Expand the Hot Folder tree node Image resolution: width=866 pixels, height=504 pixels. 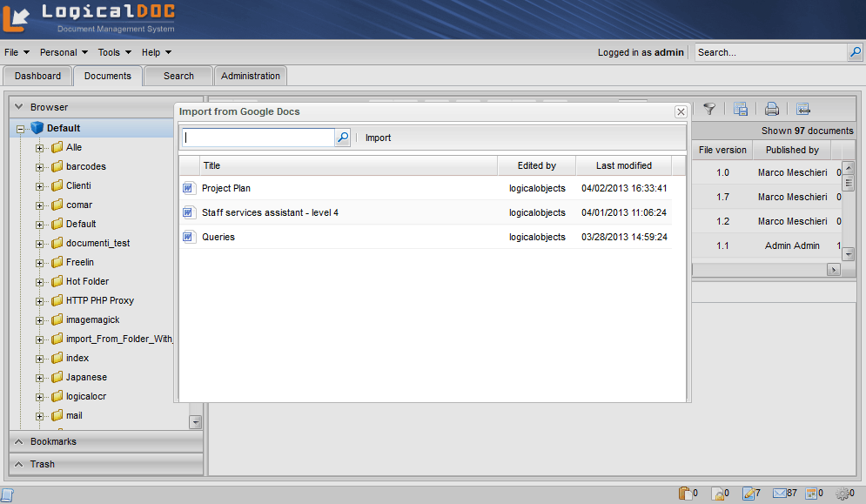point(40,281)
